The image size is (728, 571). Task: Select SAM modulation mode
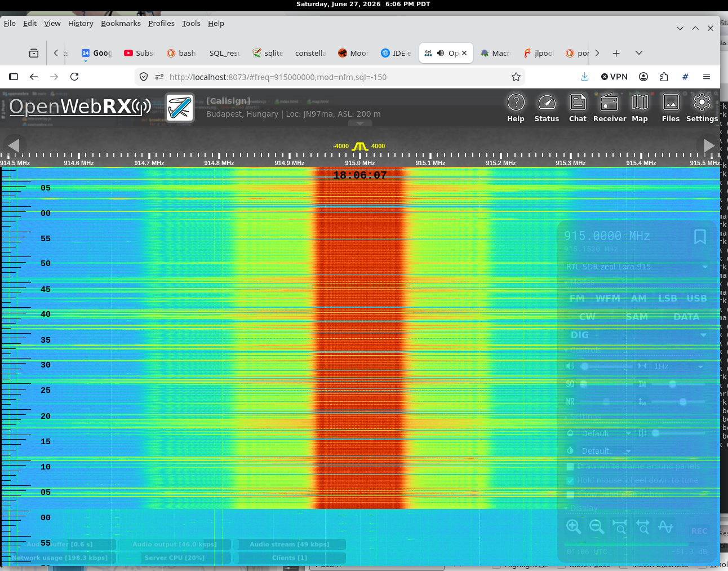[637, 317]
